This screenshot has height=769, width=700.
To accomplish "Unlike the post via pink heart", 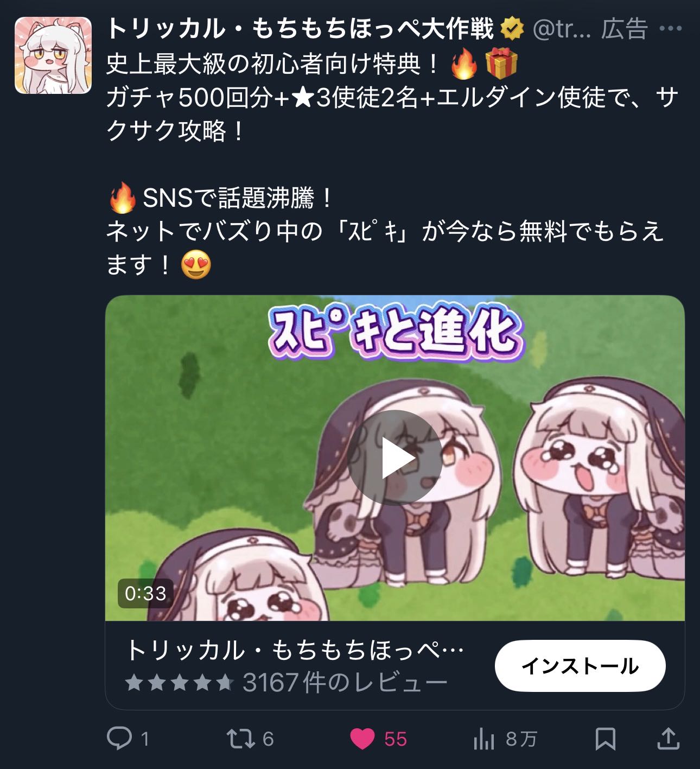I will (x=362, y=739).
